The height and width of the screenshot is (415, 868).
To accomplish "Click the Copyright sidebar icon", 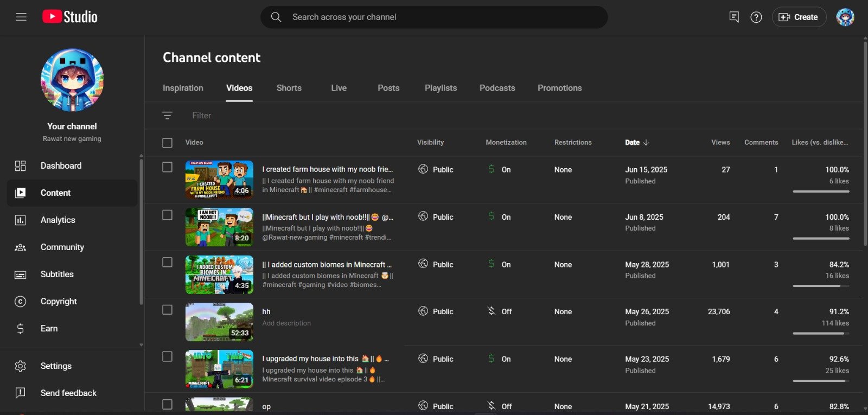I will pyautogui.click(x=20, y=302).
